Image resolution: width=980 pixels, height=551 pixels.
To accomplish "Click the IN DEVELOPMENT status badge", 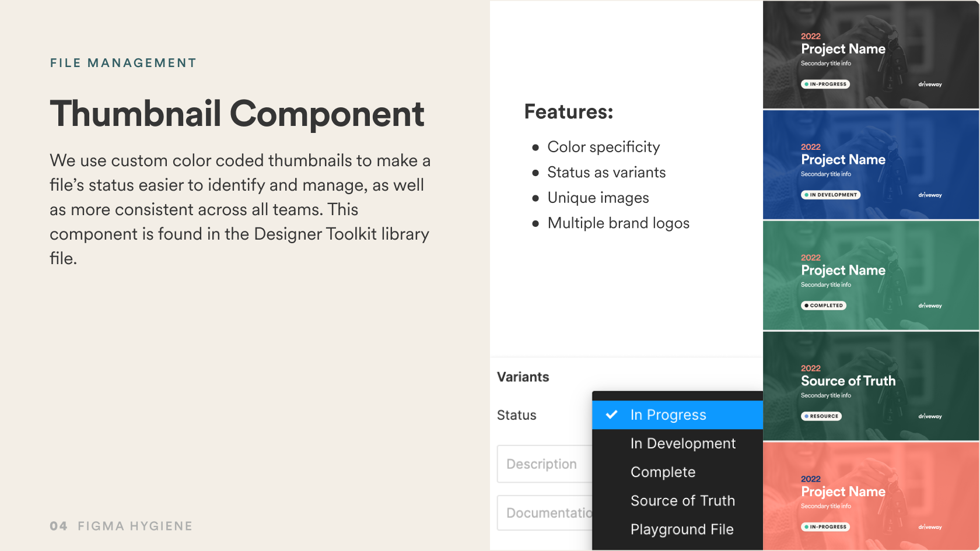I will click(831, 195).
